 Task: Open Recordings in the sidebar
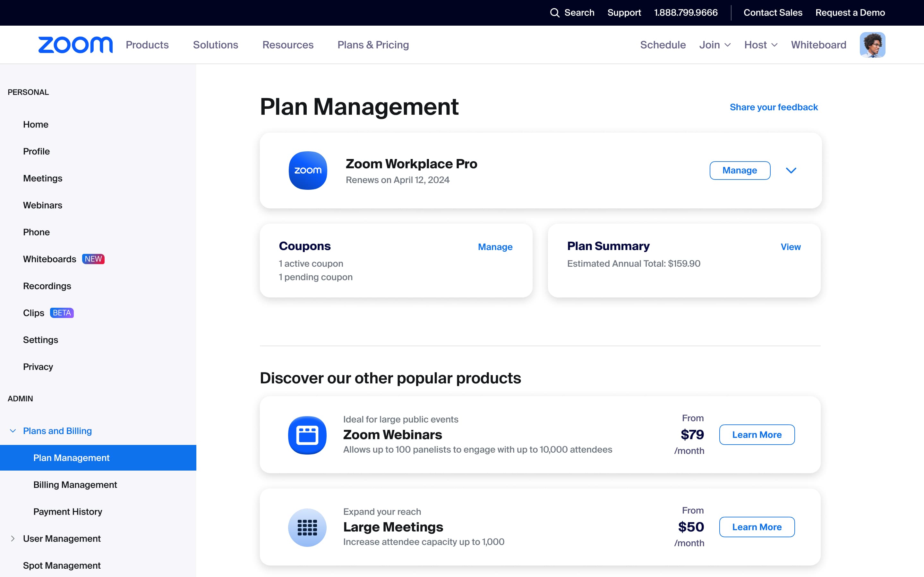point(47,286)
